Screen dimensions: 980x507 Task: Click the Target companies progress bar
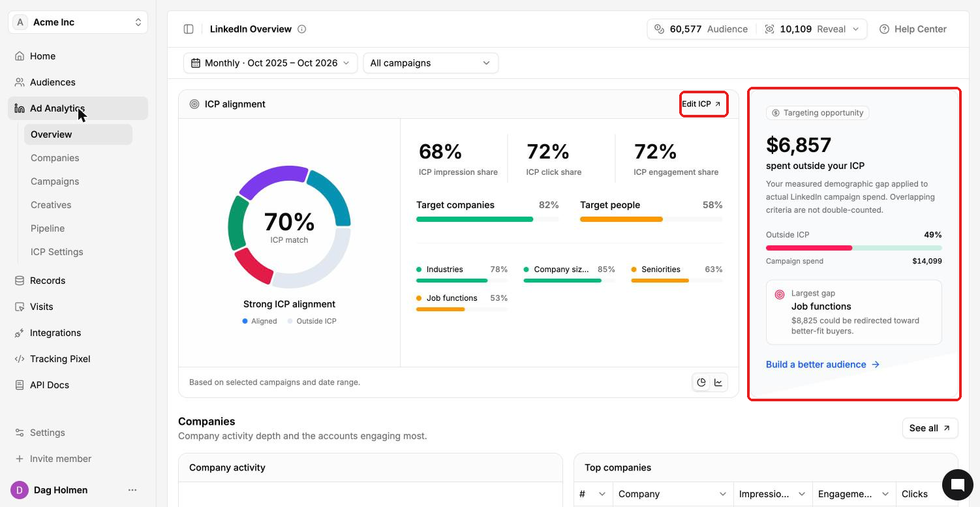pyautogui.click(x=487, y=219)
